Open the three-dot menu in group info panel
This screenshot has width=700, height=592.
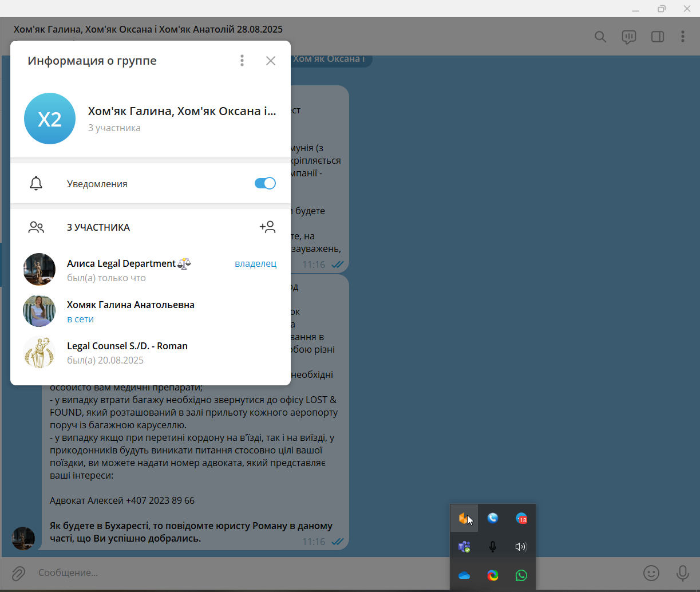tap(242, 61)
